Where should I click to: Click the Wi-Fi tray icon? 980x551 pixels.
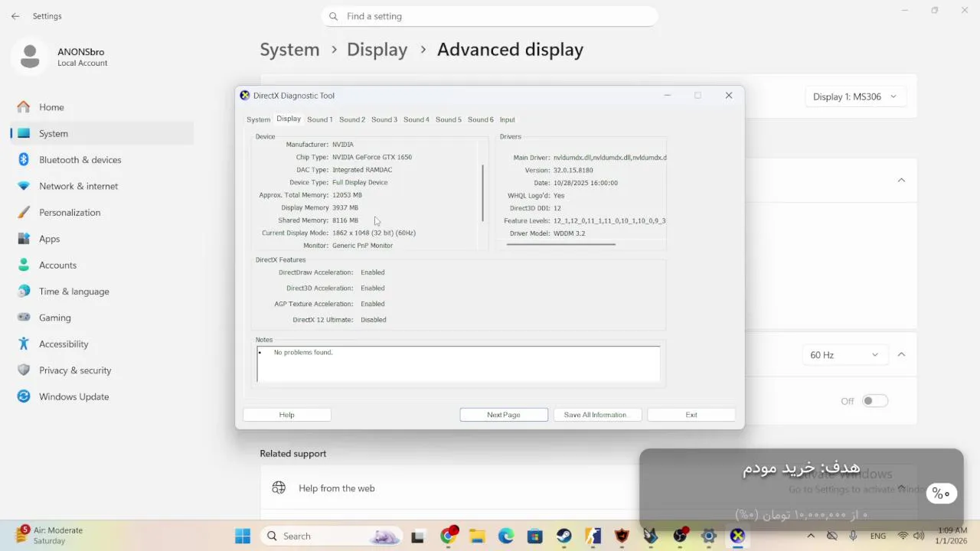pyautogui.click(x=903, y=536)
